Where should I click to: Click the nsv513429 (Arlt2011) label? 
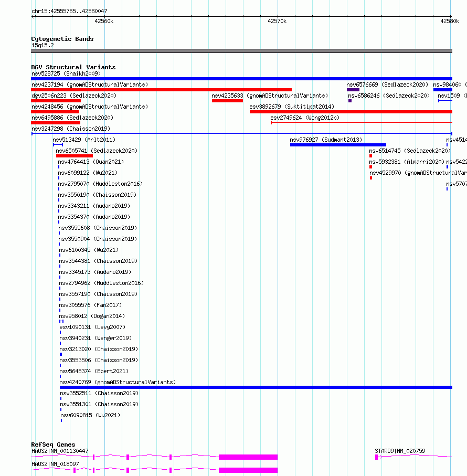(84, 140)
